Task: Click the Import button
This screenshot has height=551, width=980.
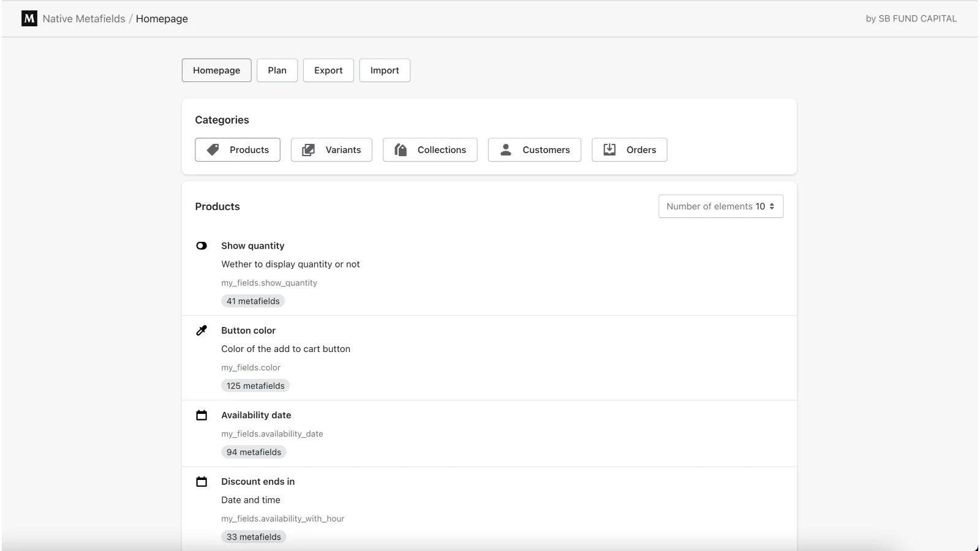Action: 384,70
